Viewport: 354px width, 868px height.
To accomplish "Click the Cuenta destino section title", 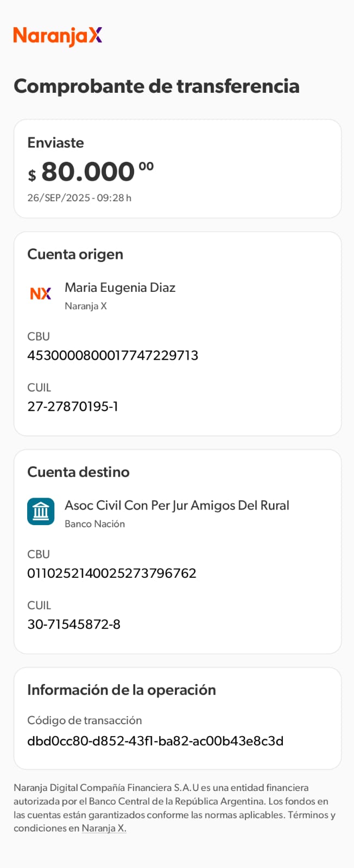I will [78, 472].
